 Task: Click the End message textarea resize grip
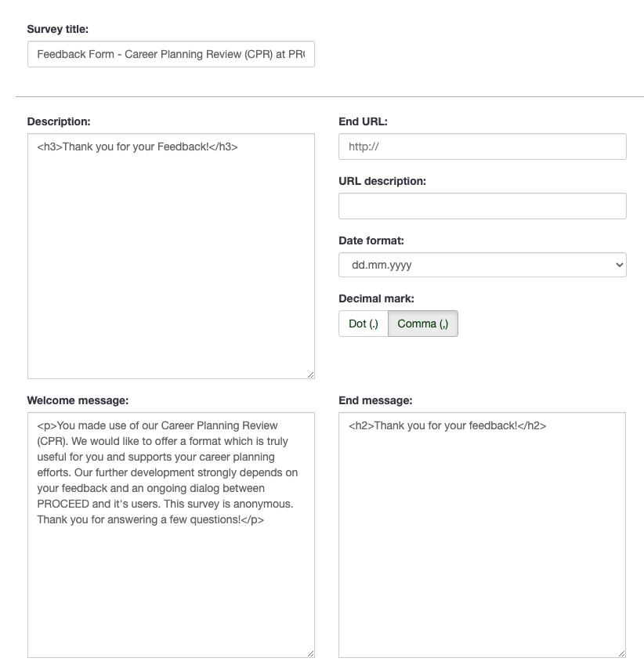coord(621,653)
